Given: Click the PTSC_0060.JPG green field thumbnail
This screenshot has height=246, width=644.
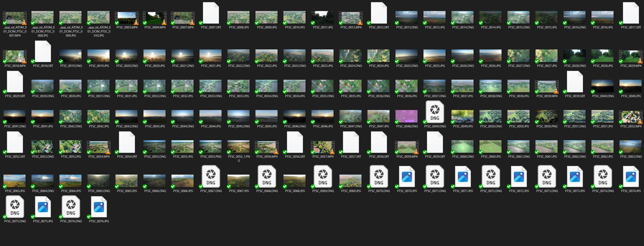Looking at the screenshot, I should (x=491, y=146).
